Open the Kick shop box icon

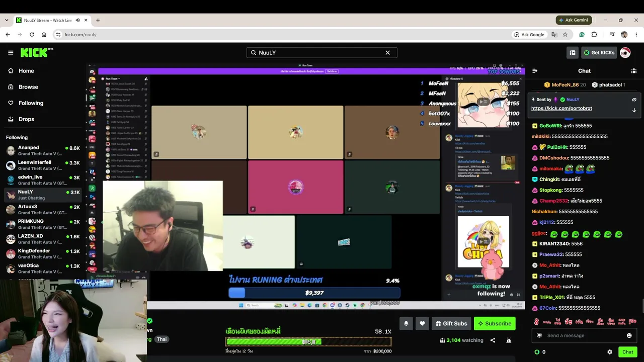(573, 53)
